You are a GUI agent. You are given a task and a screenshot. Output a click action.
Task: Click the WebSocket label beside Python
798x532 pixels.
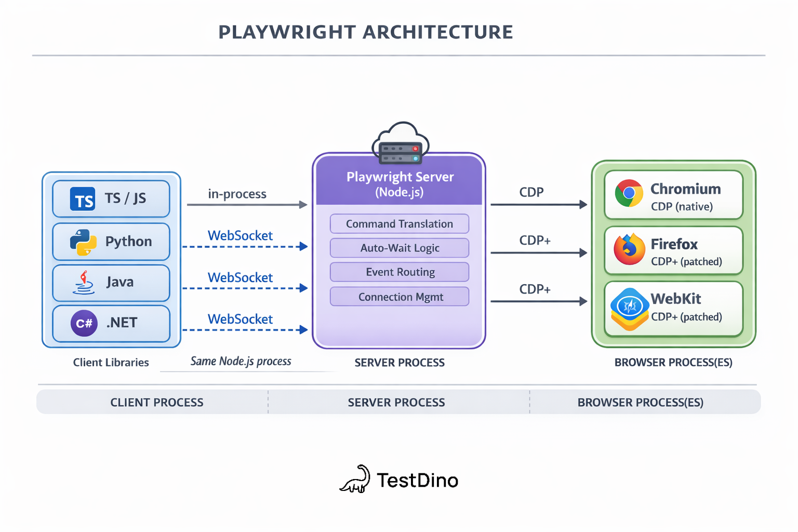(x=240, y=235)
